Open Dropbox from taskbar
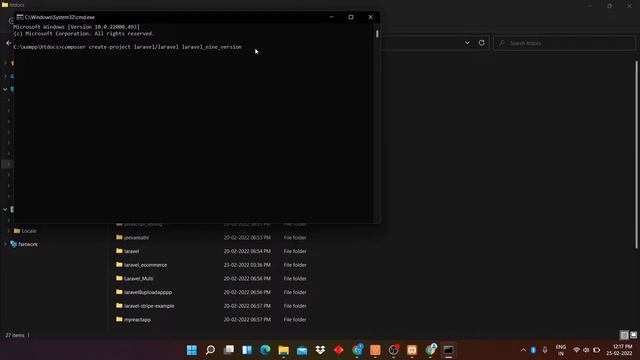 point(320,350)
